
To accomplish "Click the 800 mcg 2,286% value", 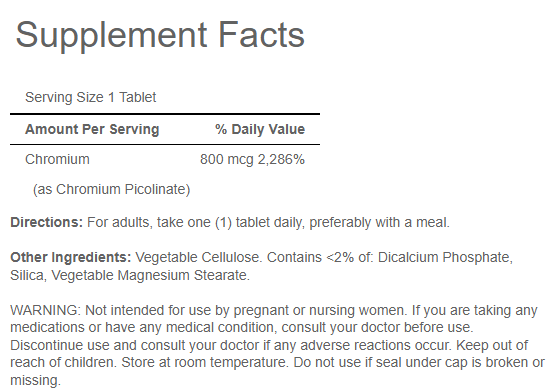I will tap(252, 159).
